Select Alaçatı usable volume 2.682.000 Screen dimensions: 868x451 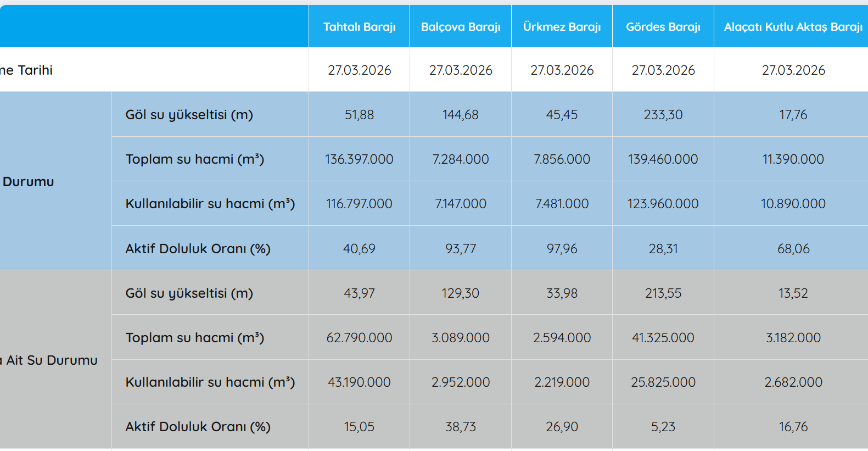click(x=793, y=382)
